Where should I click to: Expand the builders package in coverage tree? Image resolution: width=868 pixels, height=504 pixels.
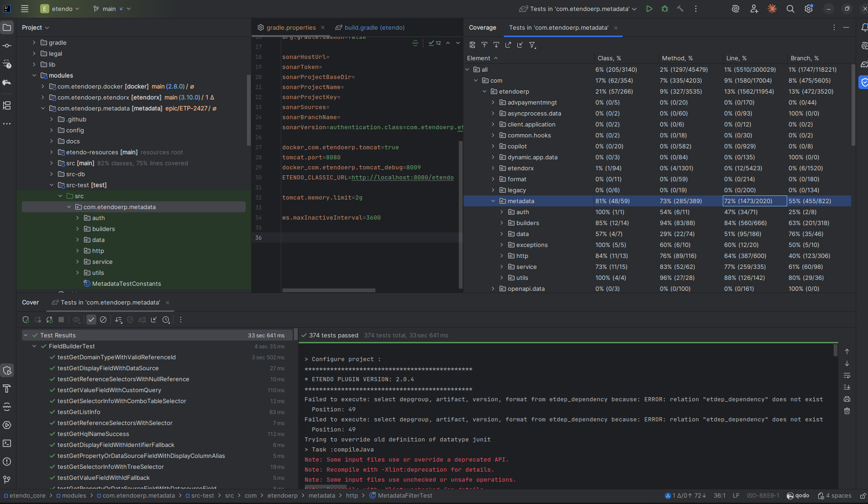[x=502, y=223]
